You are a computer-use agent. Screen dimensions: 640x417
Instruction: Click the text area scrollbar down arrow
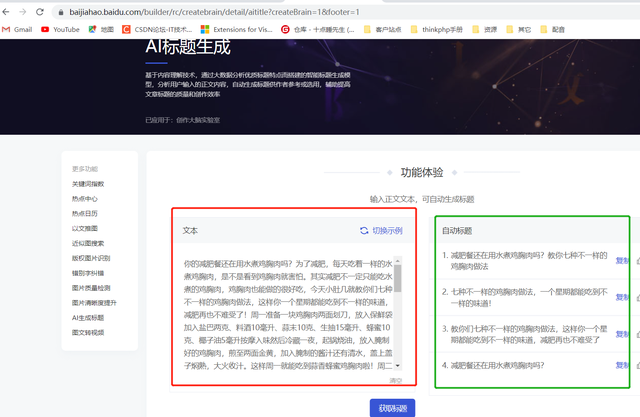[x=398, y=366]
